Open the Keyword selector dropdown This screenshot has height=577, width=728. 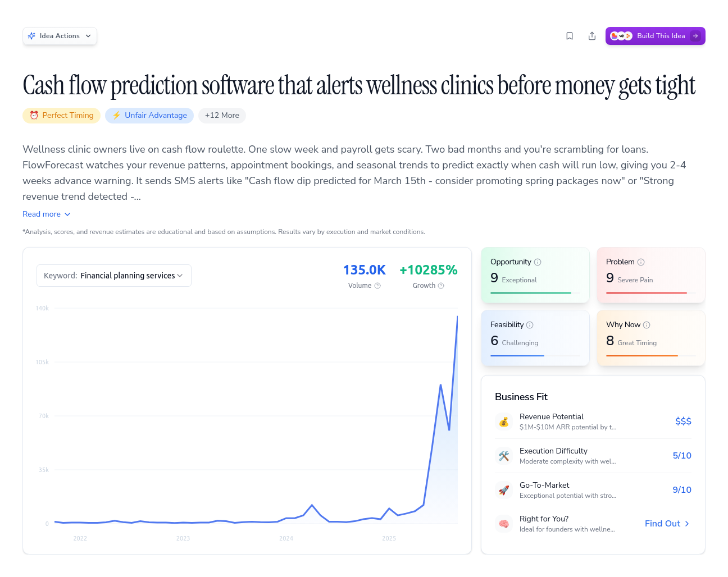pyautogui.click(x=113, y=276)
